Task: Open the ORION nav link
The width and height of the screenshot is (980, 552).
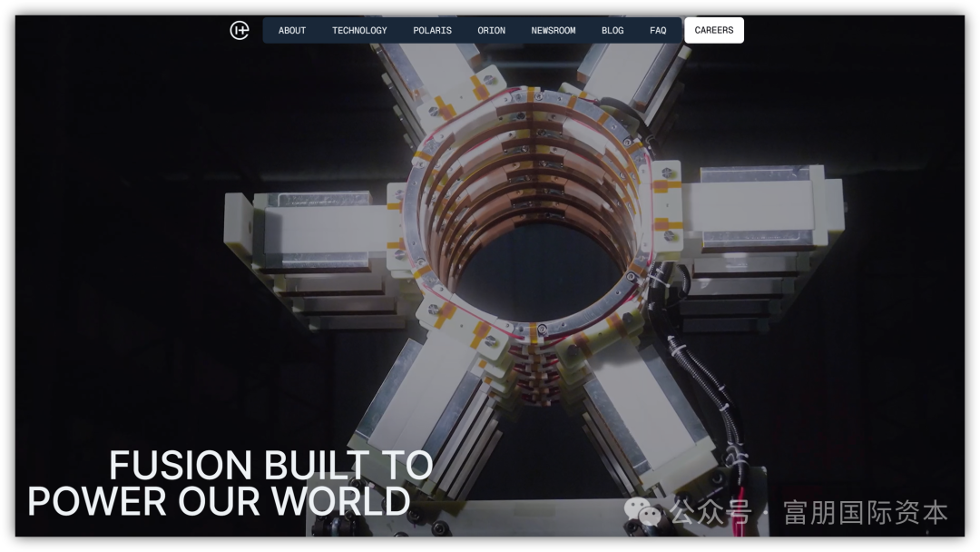Action: (491, 30)
